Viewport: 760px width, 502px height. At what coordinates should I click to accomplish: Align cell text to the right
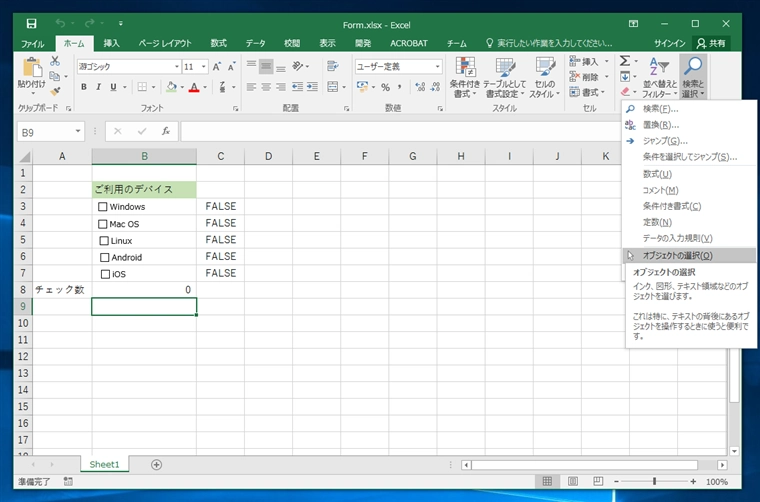pyautogui.click(x=281, y=87)
